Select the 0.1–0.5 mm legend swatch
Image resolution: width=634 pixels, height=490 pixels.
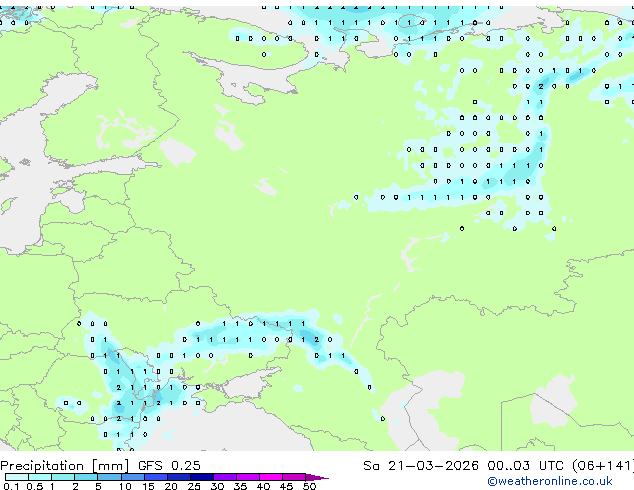pos(17,477)
